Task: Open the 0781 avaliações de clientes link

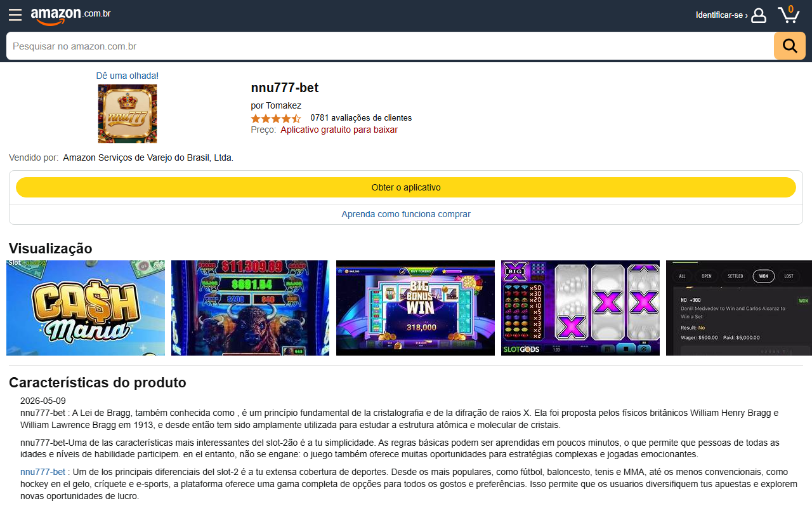Action: [x=361, y=118]
